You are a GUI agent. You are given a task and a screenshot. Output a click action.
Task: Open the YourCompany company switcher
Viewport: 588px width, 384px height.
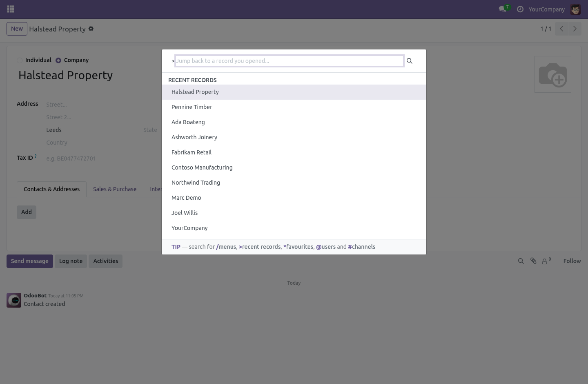point(546,9)
